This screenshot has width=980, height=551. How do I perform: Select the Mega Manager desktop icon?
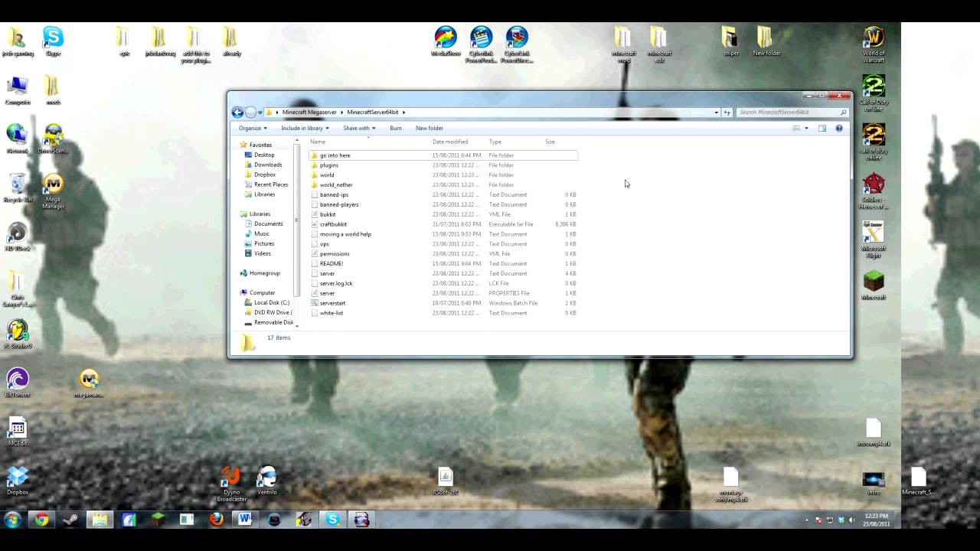click(53, 191)
